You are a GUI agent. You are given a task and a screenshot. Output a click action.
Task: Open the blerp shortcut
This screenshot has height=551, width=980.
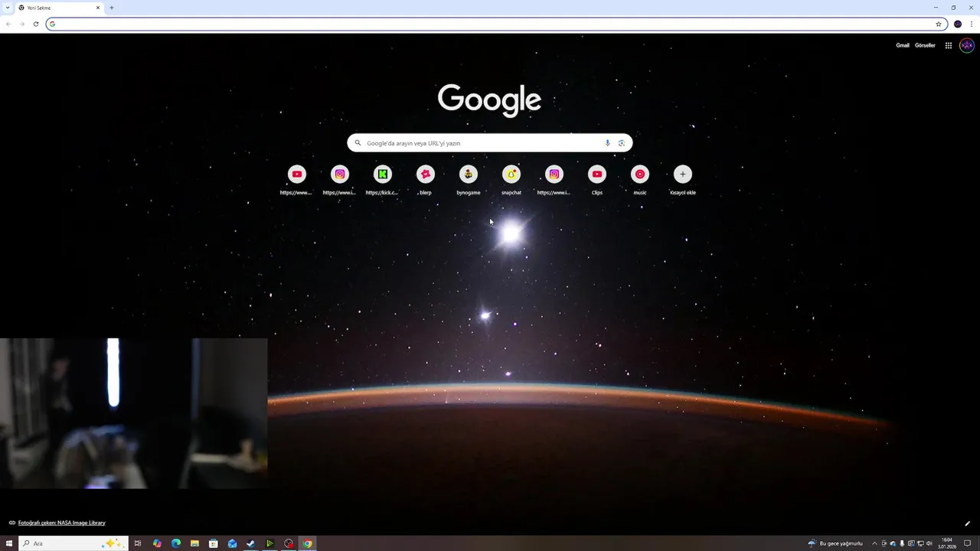pyautogui.click(x=426, y=174)
